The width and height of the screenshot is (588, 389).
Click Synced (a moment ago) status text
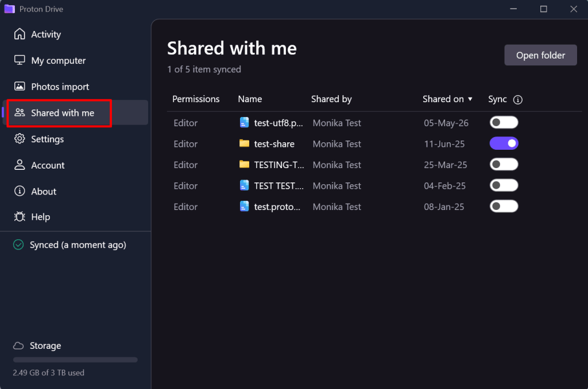click(x=78, y=245)
